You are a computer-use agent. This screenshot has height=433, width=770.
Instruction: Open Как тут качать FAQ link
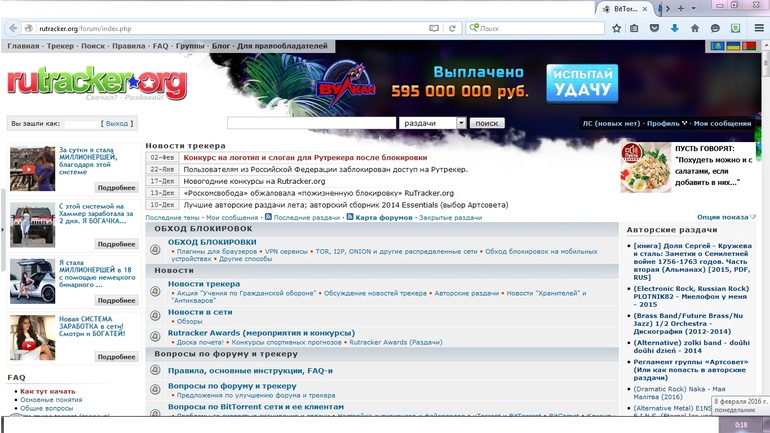(x=48, y=391)
